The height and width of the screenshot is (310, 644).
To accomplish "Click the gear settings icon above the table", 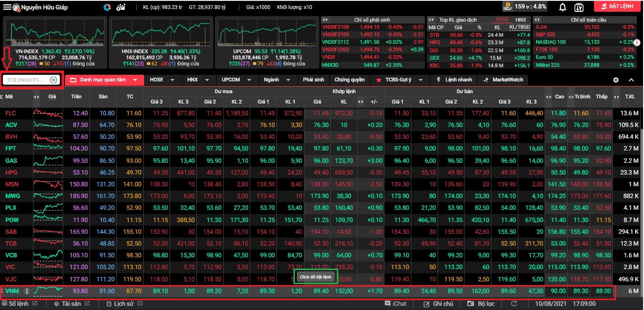I will click(616, 80).
